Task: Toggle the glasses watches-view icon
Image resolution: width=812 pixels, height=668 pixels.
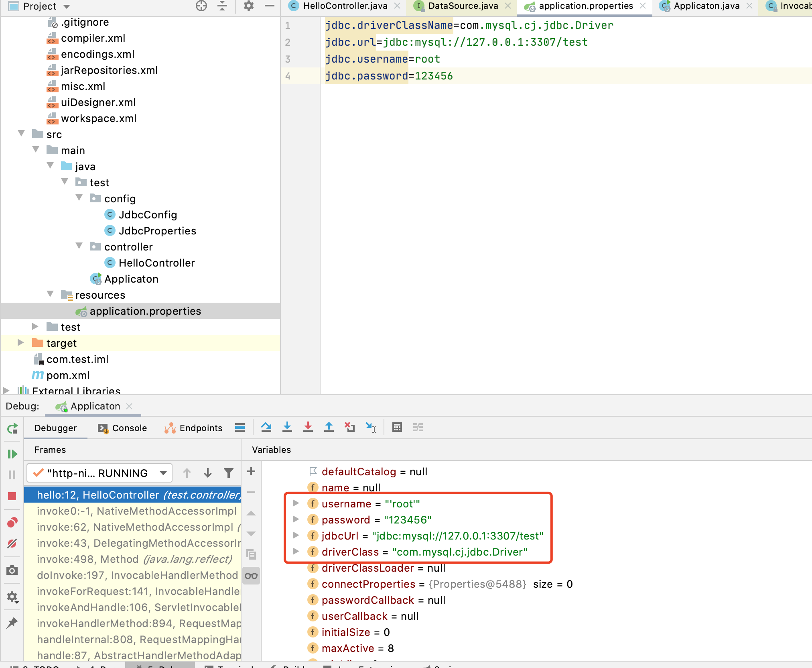Action: [251, 576]
